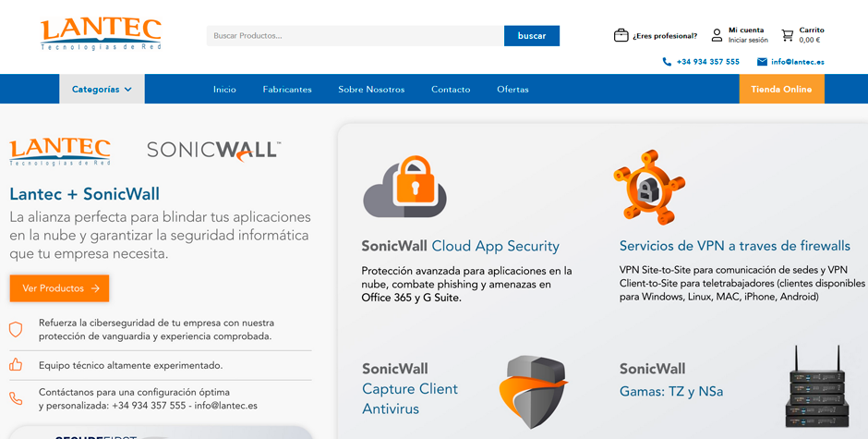Click the orange VPN network lock icon
The width and height of the screenshot is (868, 439).
(x=649, y=187)
